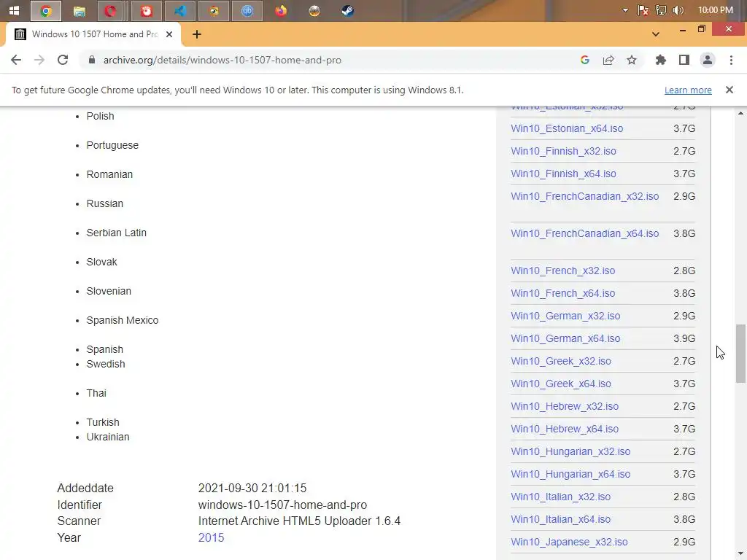The height and width of the screenshot is (560, 747).
Task: Click the address bar URL
Action: click(222, 60)
